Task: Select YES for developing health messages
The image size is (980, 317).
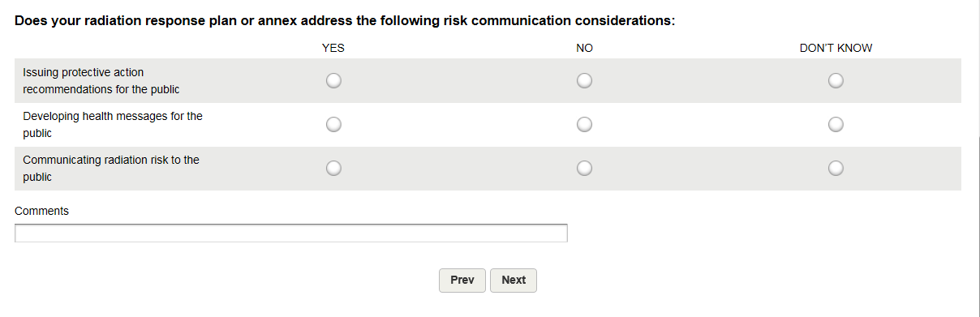Action: click(x=333, y=125)
